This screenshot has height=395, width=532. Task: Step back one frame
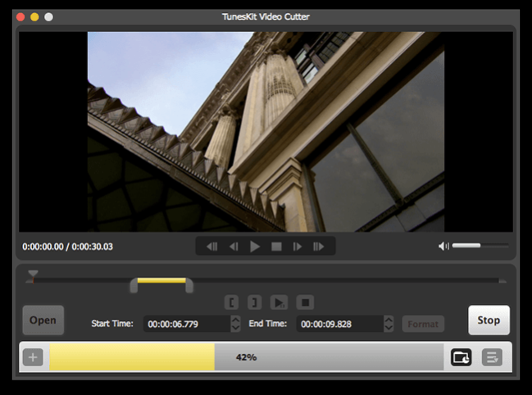[234, 247]
